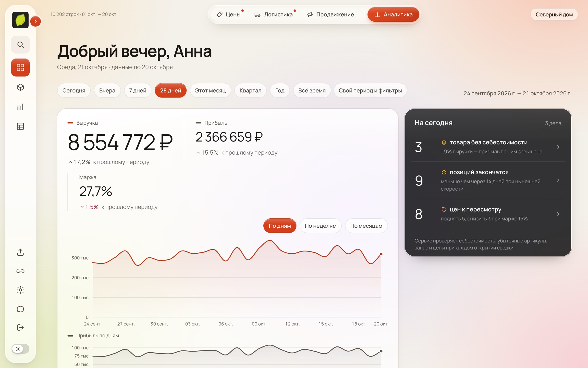588x368 pixels.
Task: Switch chart to По неделям
Action: 320,226
